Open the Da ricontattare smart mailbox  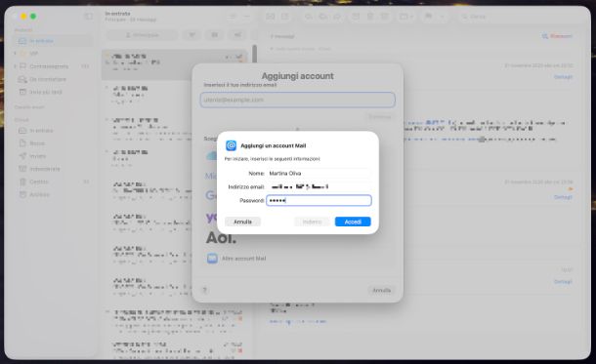point(53,79)
